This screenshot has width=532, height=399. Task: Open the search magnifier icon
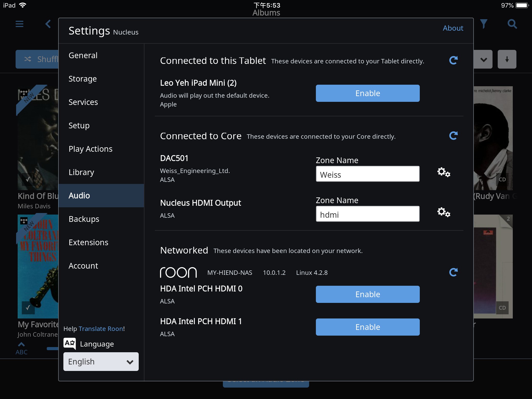tap(512, 24)
